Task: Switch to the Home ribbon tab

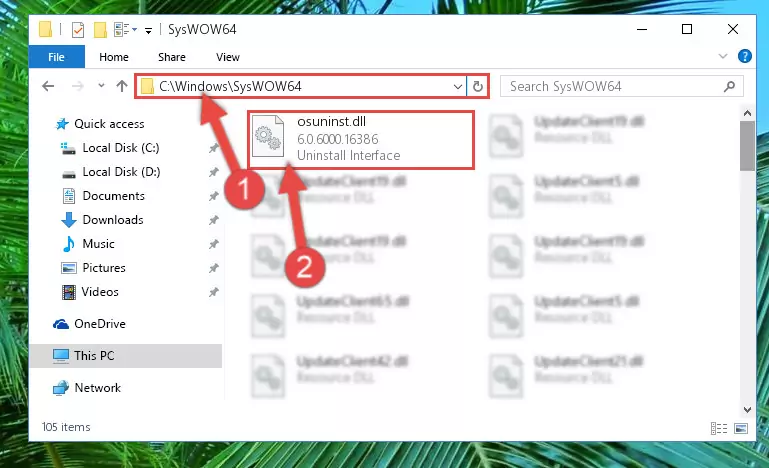Action: (114, 57)
